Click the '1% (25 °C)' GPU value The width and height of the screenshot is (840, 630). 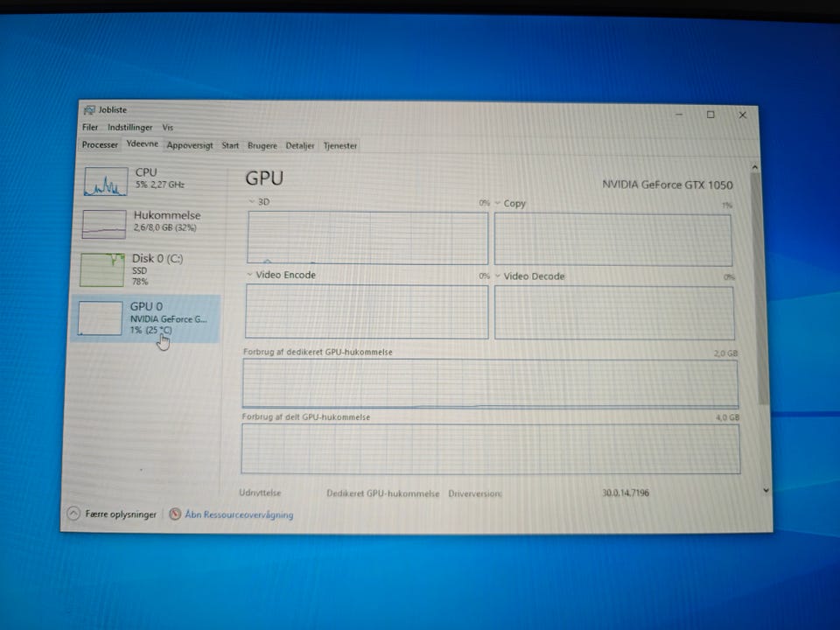click(x=151, y=330)
